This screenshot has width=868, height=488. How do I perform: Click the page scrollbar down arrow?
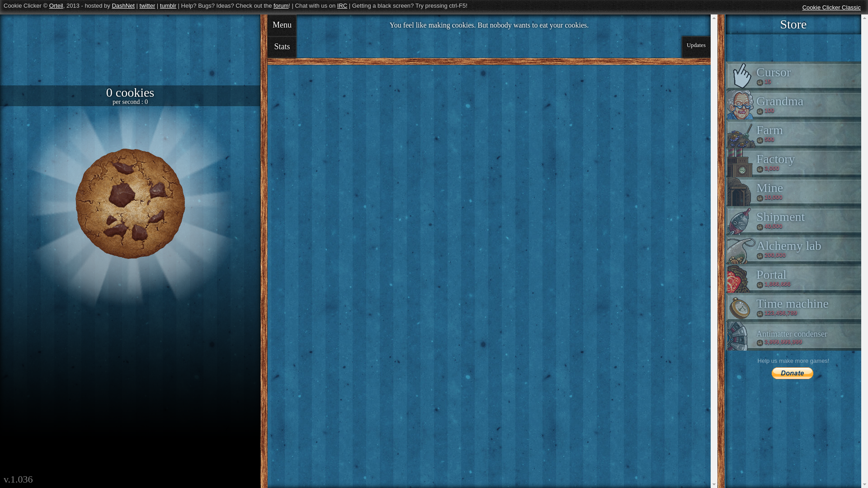click(x=864, y=484)
